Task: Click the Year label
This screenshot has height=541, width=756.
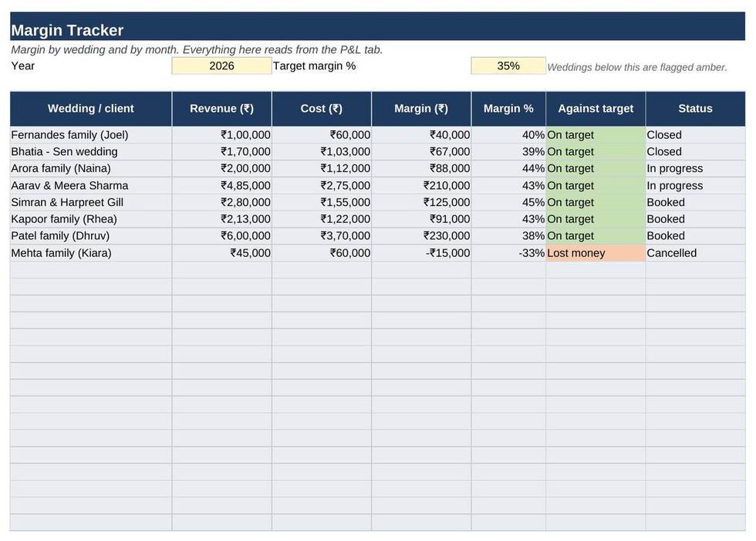Action: [22, 66]
